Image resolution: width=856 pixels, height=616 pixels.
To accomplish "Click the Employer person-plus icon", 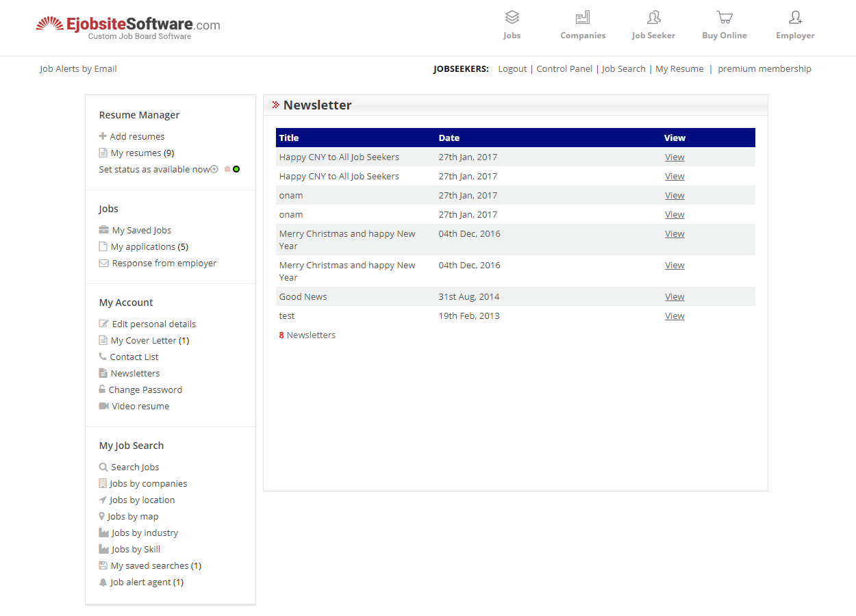I will pos(795,17).
